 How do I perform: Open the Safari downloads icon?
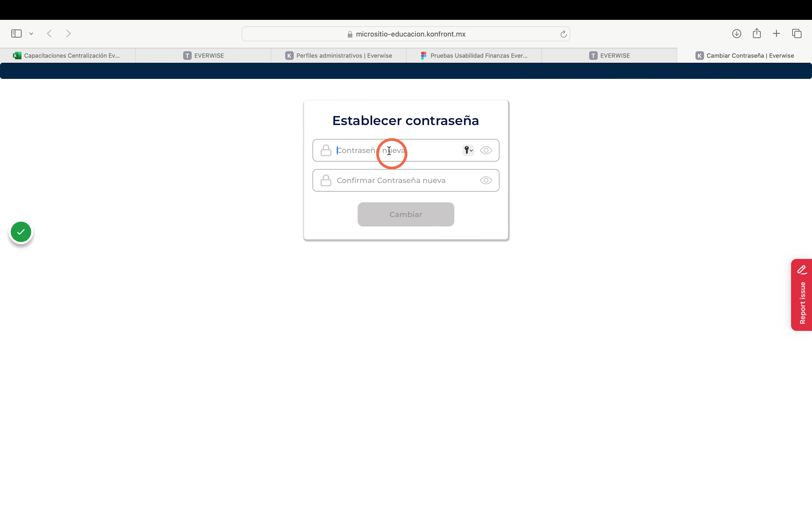tap(737, 33)
